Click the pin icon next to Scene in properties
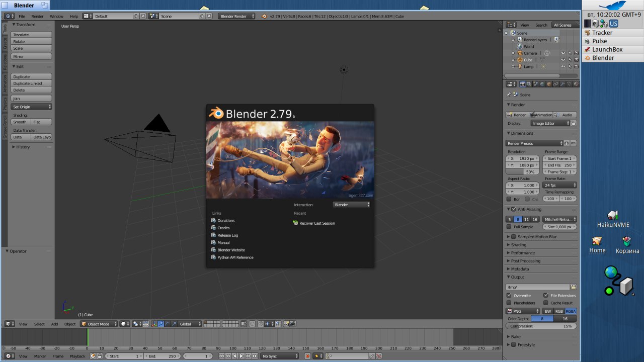Viewport: 644px width, 362px height. pos(509,95)
